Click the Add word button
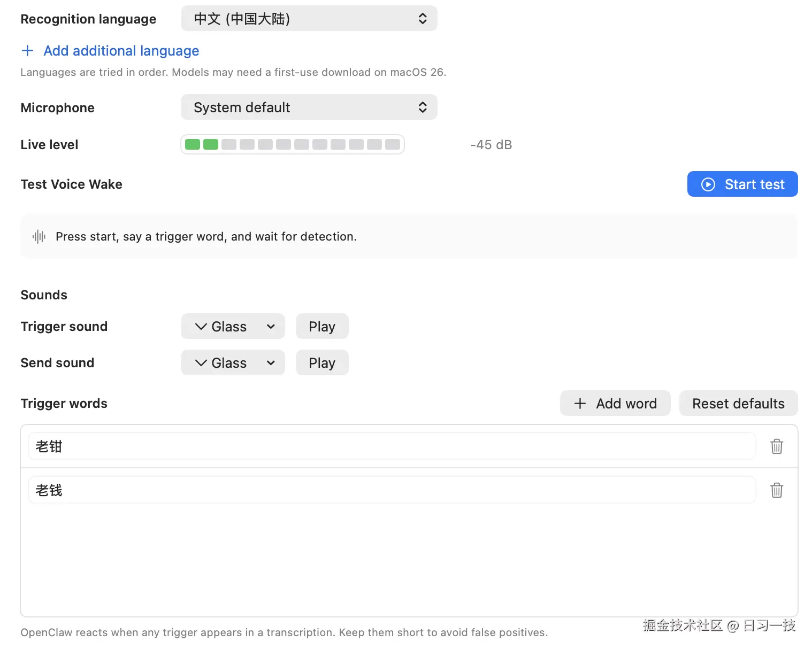The height and width of the screenshot is (649, 812). [615, 404]
